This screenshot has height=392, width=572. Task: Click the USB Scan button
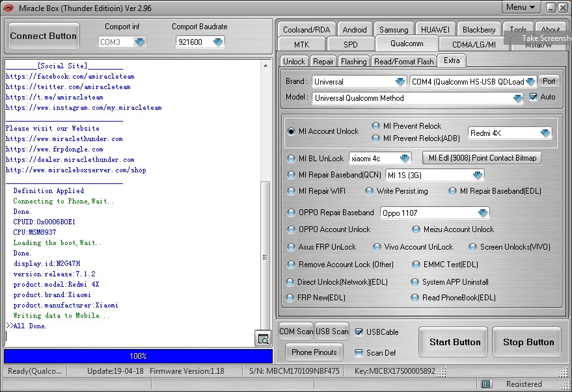332,332
